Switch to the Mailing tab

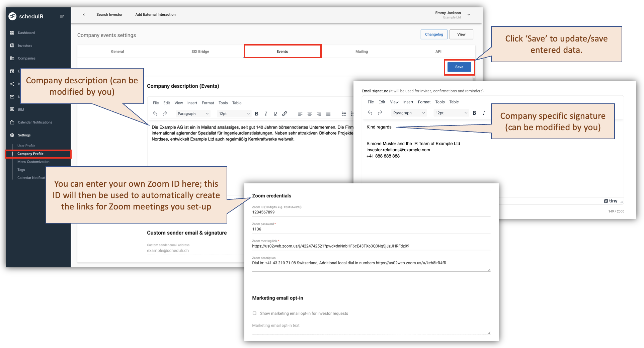361,51
